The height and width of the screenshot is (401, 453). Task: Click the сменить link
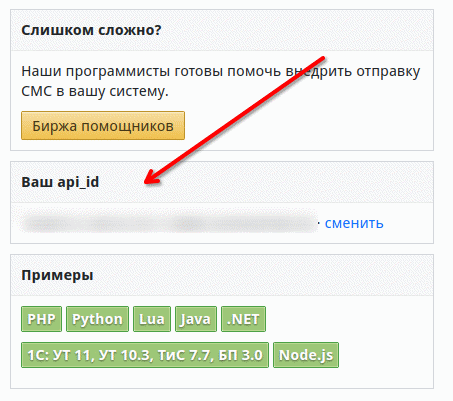tap(354, 223)
